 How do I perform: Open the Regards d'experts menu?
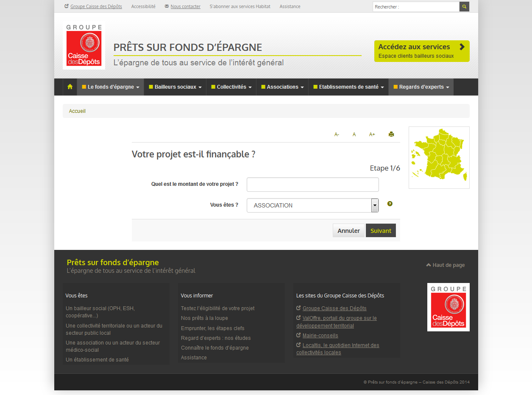coord(421,87)
